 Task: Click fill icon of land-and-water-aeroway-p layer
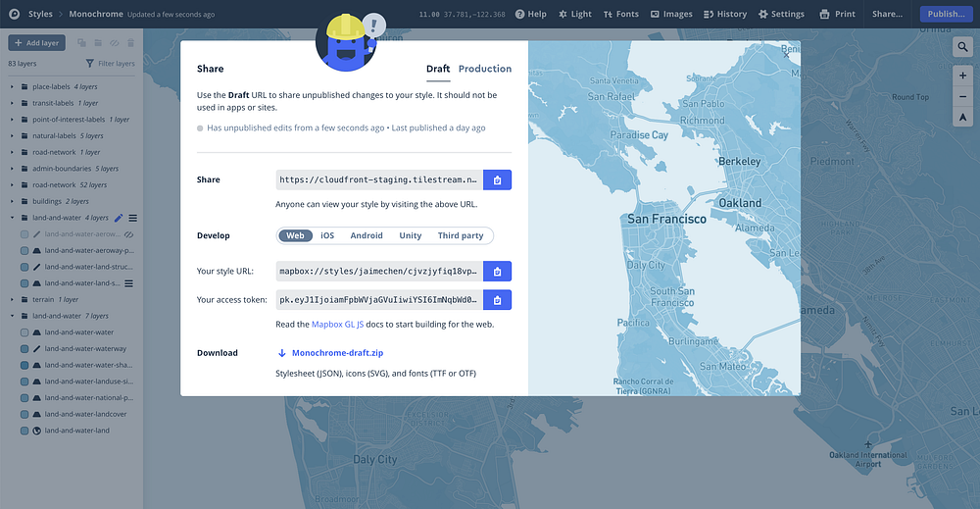point(37,251)
